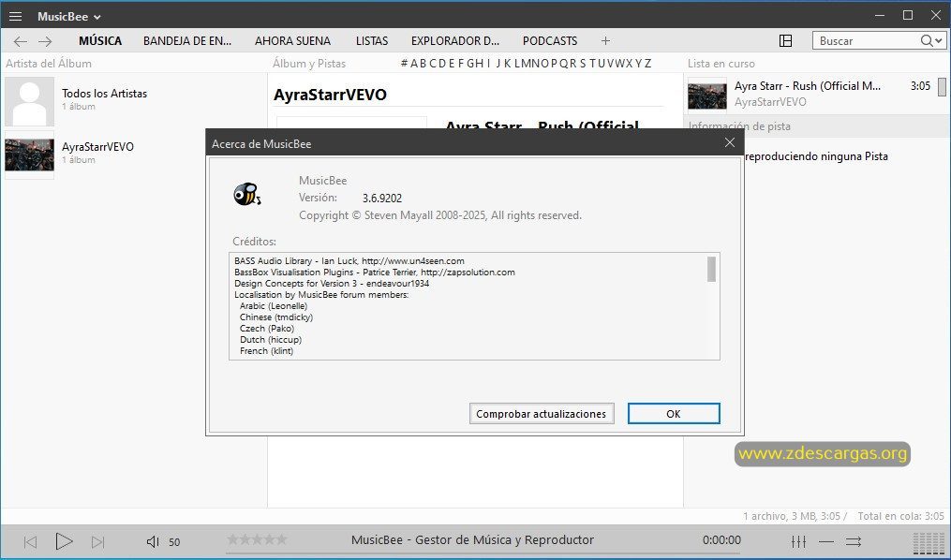Jump to letter A in index
The width and height of the screenshot is (951, 560).
pos(414,63)
